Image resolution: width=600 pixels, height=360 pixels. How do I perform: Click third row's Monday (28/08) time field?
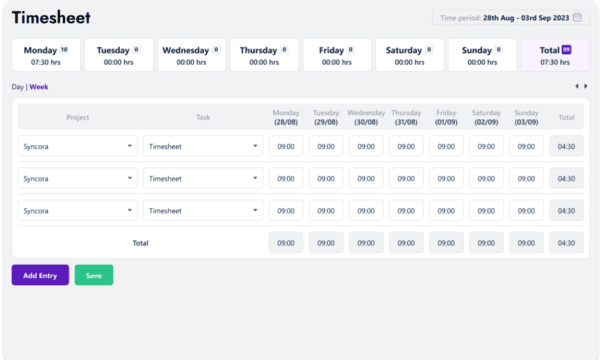coord(286,210)
